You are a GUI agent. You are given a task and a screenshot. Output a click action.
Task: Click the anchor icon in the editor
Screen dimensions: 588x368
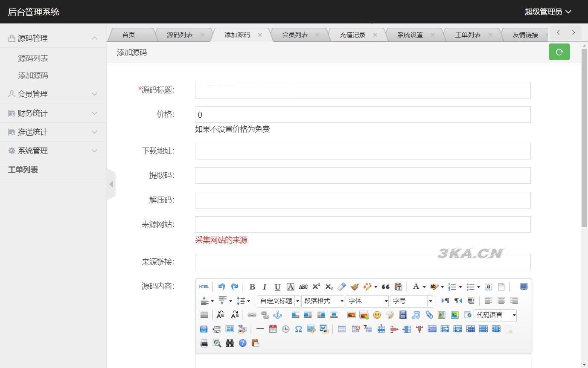[x=278, y=315]
